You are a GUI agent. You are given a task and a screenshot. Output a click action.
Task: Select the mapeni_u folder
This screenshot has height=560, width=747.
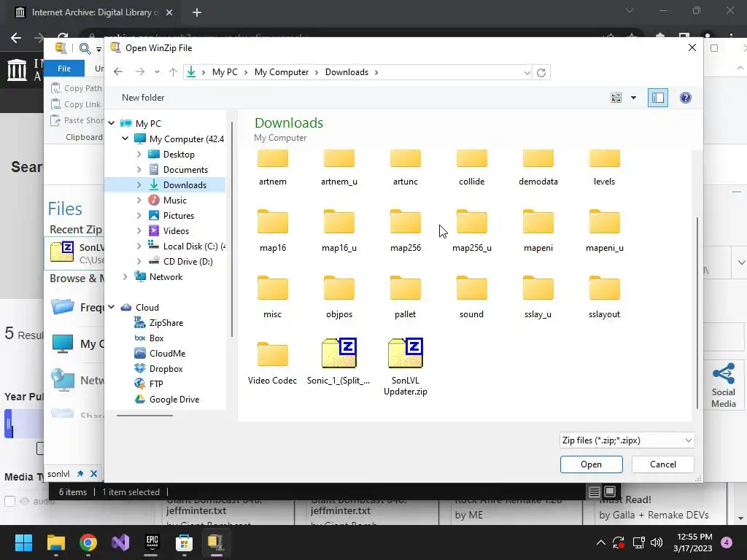tap(605, 231)
